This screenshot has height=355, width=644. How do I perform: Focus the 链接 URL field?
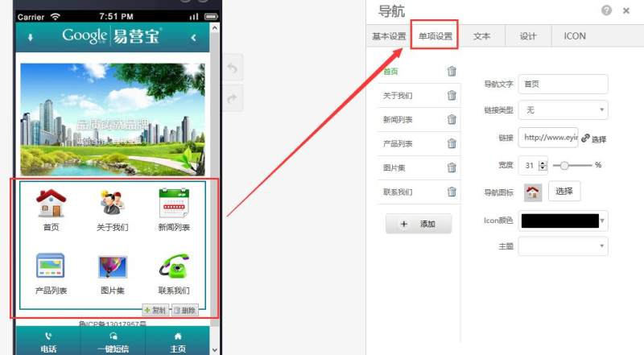pyautogui.click(x=548, y=138)
